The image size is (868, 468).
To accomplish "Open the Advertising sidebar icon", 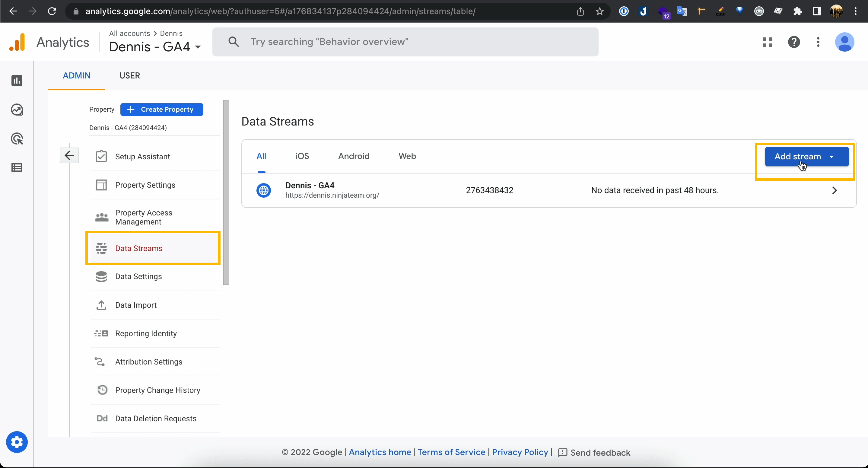I will (17, 139).
